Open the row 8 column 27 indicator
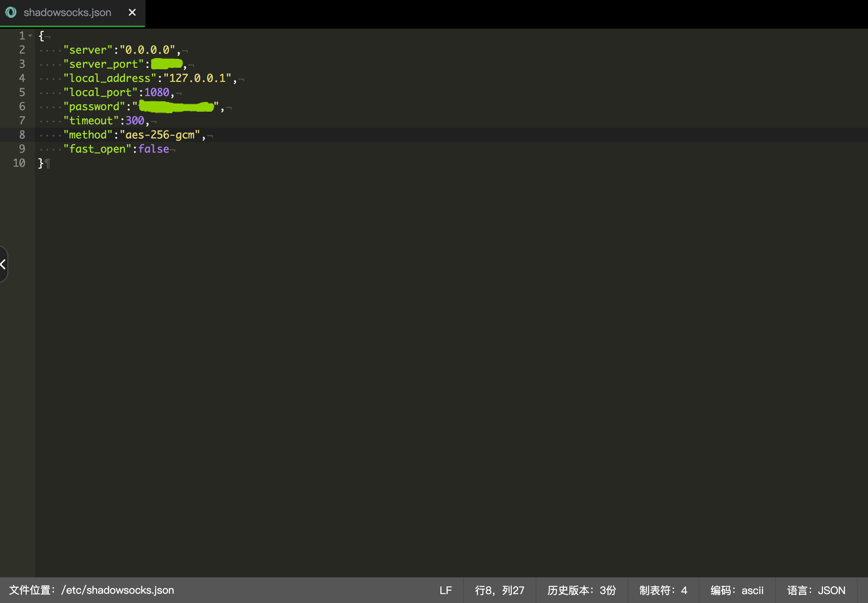868x603 pixels. 500,590
